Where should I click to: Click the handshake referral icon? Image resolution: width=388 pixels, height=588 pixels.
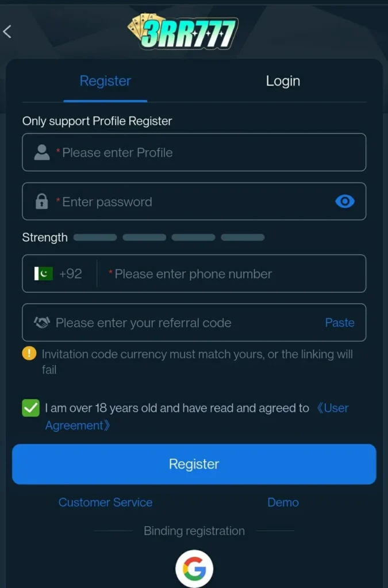(42, 323)
